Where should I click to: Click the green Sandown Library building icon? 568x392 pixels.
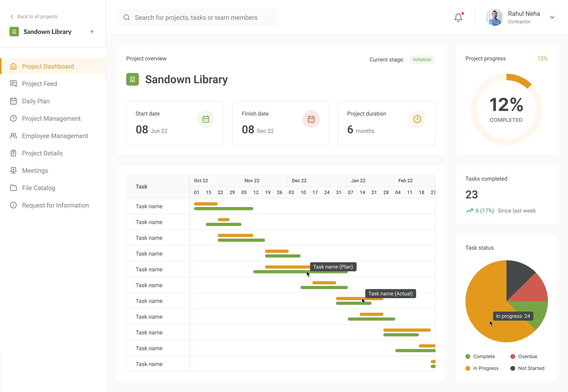pyautogui.click(x=133, y=79)
